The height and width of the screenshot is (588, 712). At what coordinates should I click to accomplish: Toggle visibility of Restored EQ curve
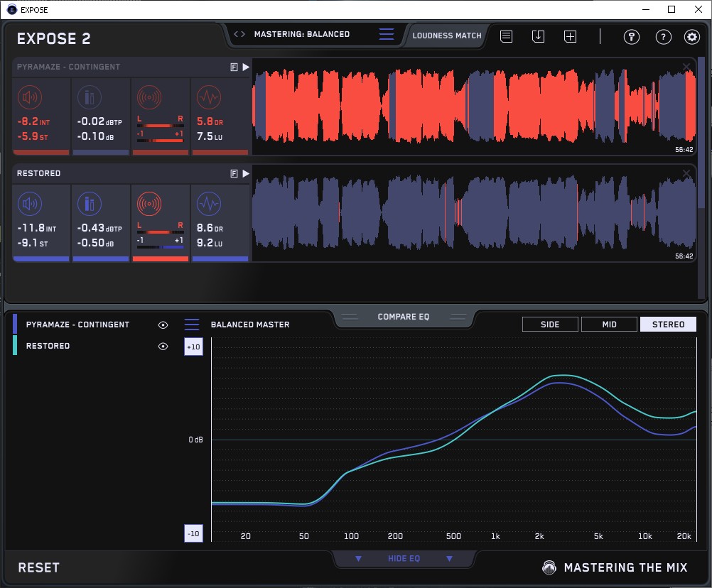[x=163, y=346]
